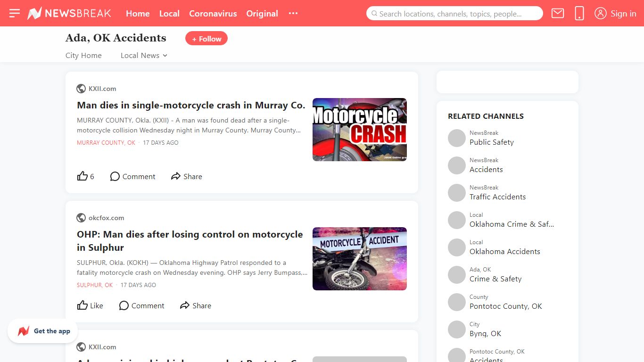Click the Byng, OK channel avatar

click(x=456, y=329)
